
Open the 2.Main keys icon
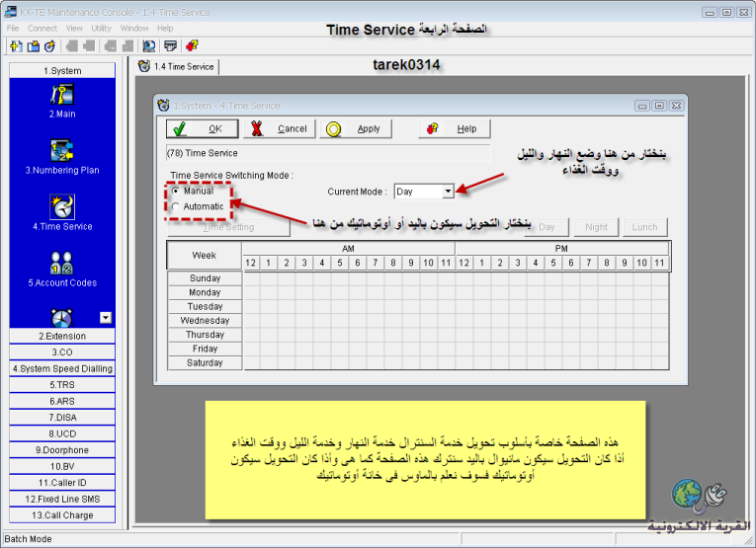(62, 94)
